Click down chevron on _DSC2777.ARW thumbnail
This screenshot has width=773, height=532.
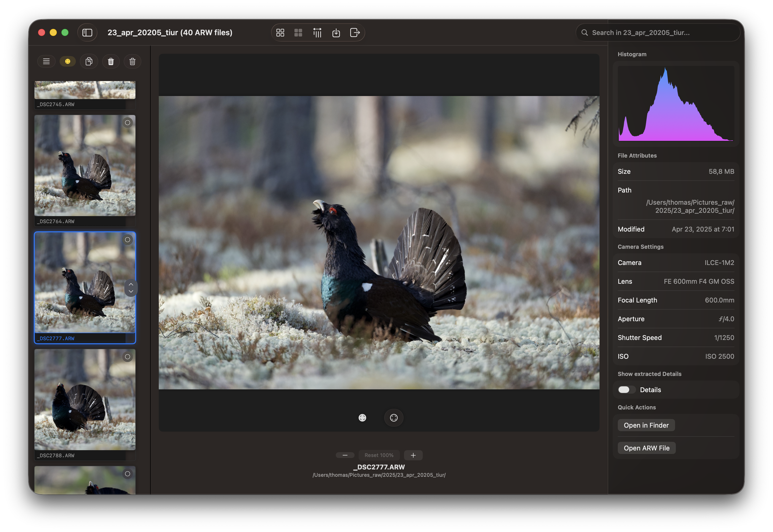coord(131,291)
